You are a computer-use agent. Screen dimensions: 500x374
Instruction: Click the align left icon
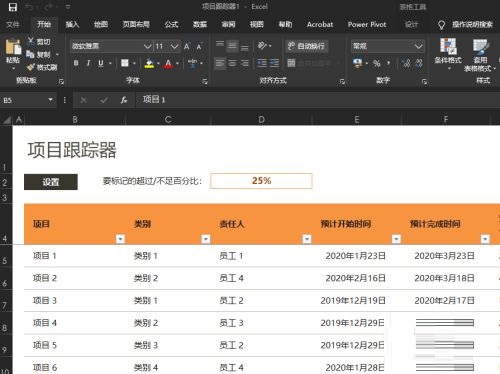[220, 63]
